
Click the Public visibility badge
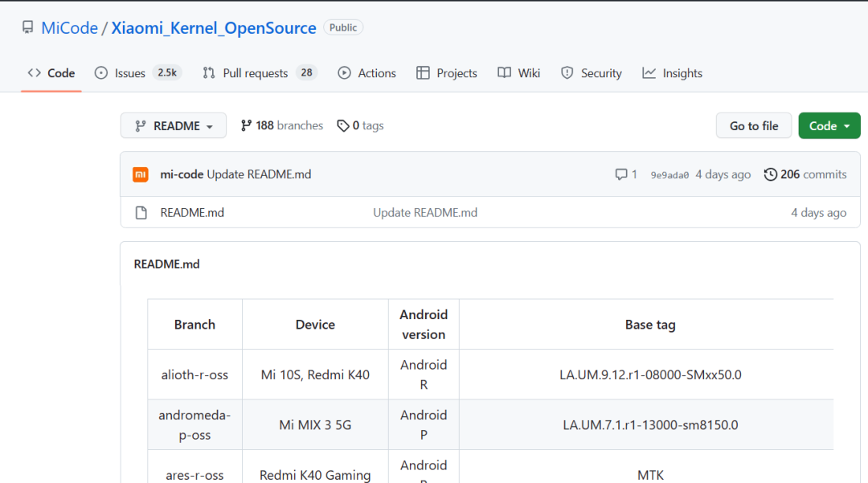click(343, 27)
